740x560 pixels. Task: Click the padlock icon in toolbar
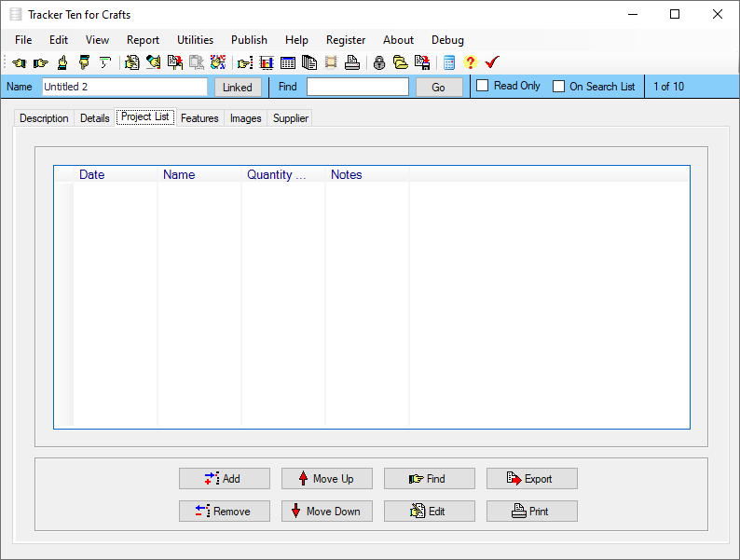[x=379, y=62]
